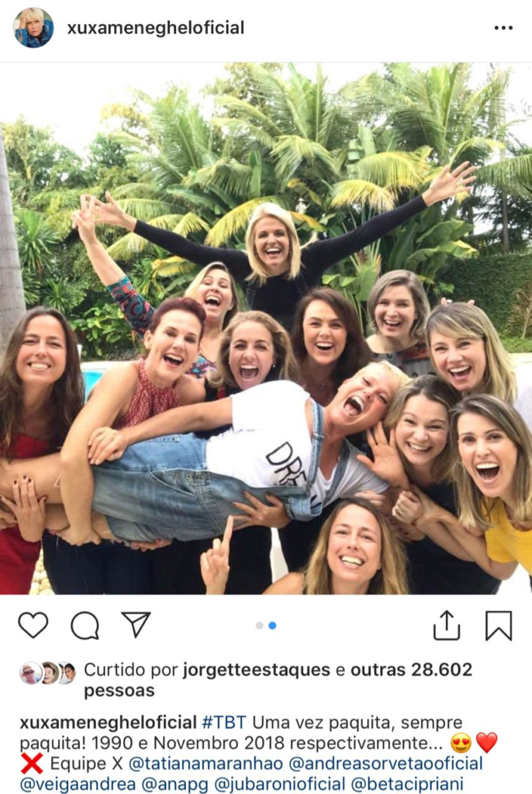Open xuxameneghel​oficial username in header
The image size is (532, 794).
pyautogui.click(x=155, y=28)
